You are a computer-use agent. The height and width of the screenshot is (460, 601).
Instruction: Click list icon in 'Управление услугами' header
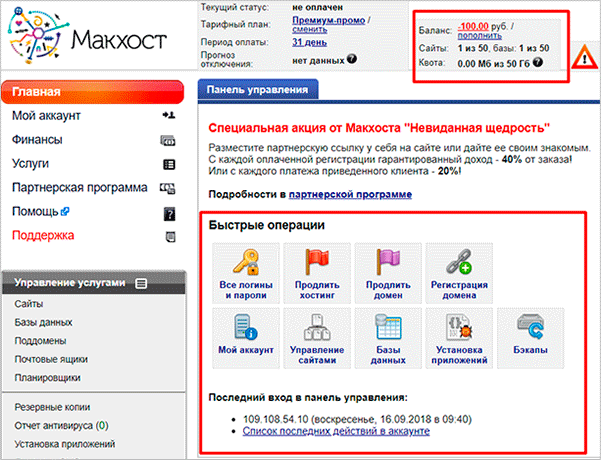click(x=141, y=283)
